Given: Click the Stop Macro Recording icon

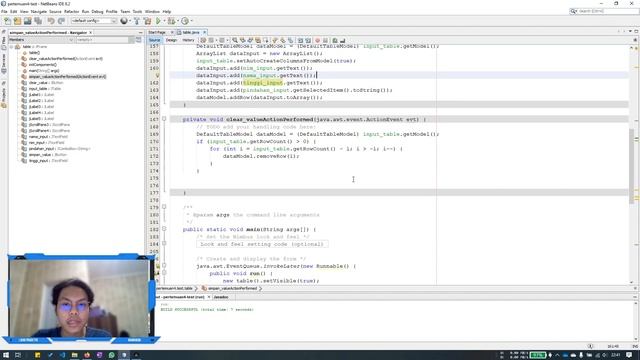Looking at the screenshot, I should (325, 40).
